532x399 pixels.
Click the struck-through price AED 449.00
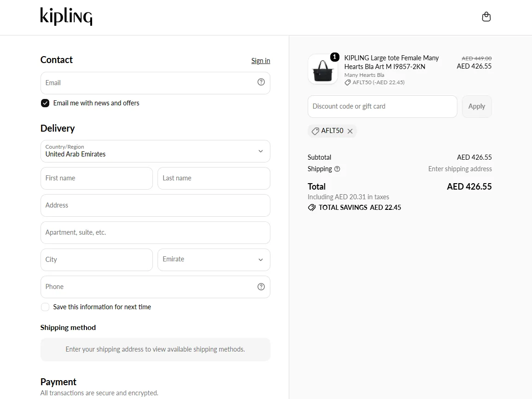click(476, 58)
